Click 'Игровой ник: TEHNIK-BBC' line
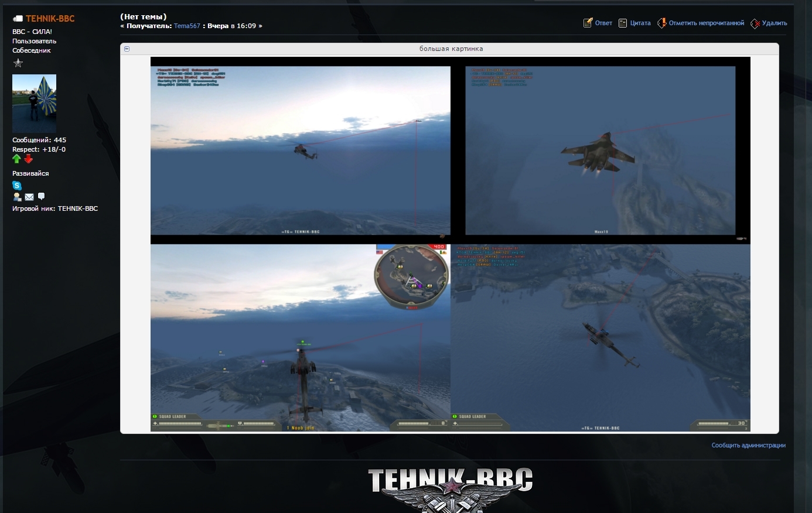812x513 pixels. [55, 208]
